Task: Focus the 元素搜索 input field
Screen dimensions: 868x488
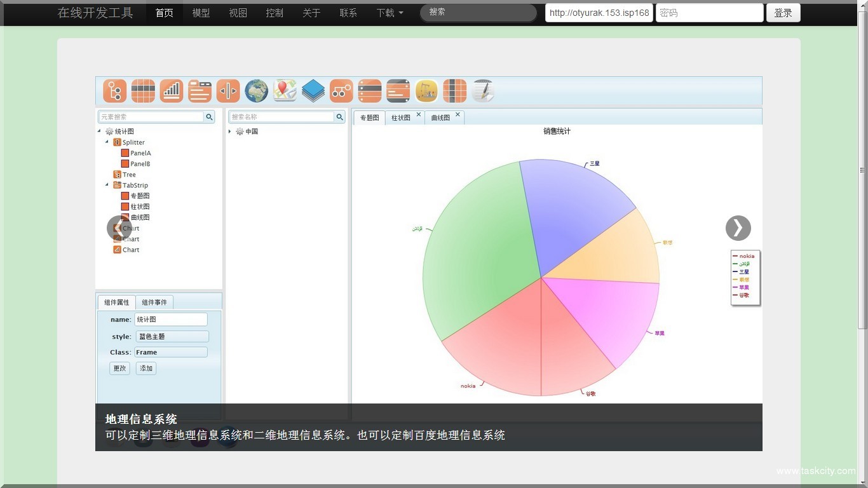Action: (151, 117)
